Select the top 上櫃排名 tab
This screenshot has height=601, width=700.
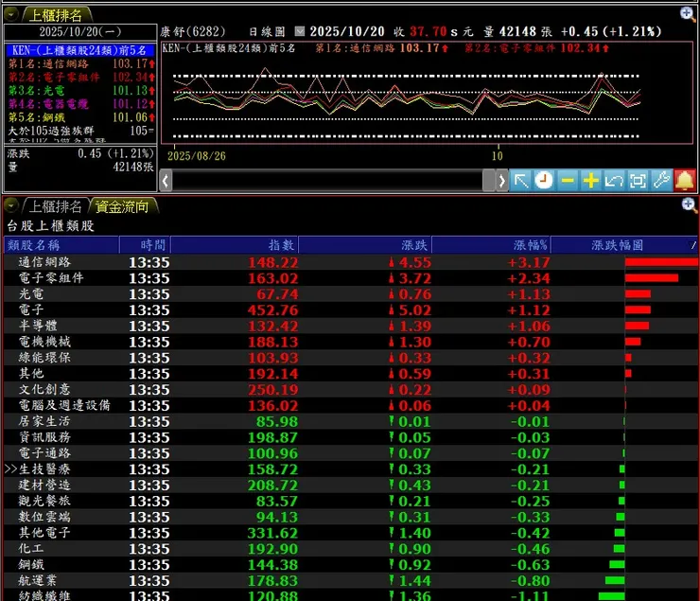coord(56,16)
